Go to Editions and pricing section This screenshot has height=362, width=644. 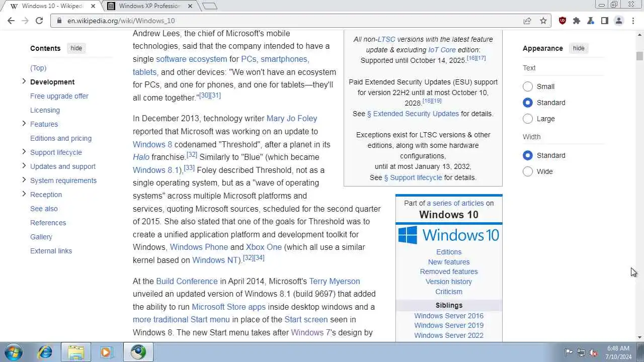(61, 138)
